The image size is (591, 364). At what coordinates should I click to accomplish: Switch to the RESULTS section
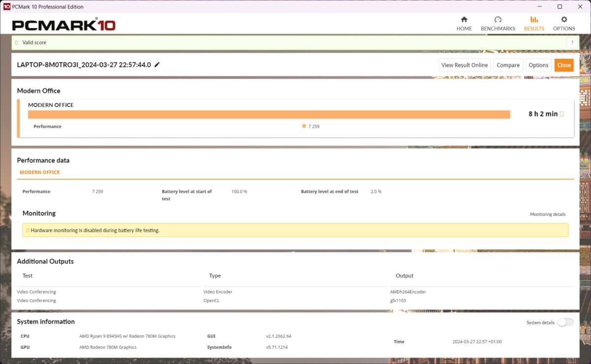pos(534,24)
